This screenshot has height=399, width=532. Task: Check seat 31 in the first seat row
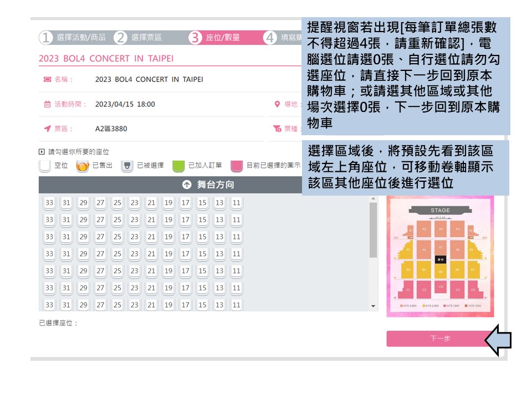[x=66, y=203]
